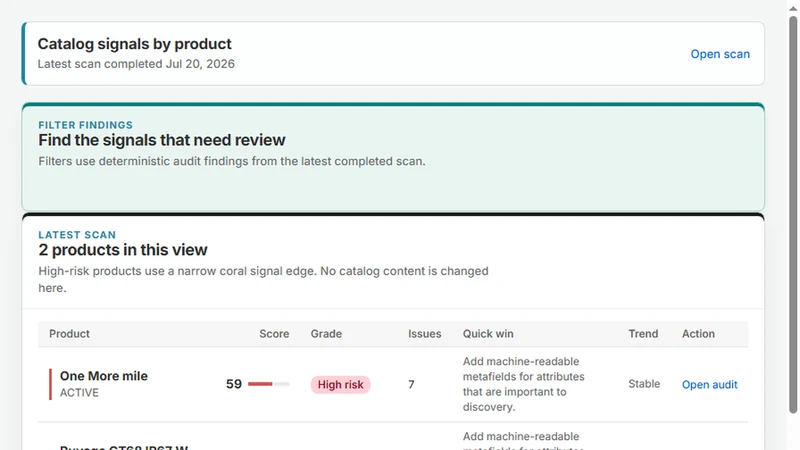Viewport: 800px width, 450px height.
Task: Click the Catalog signals by product heading
Action: [x=135, y=44]
